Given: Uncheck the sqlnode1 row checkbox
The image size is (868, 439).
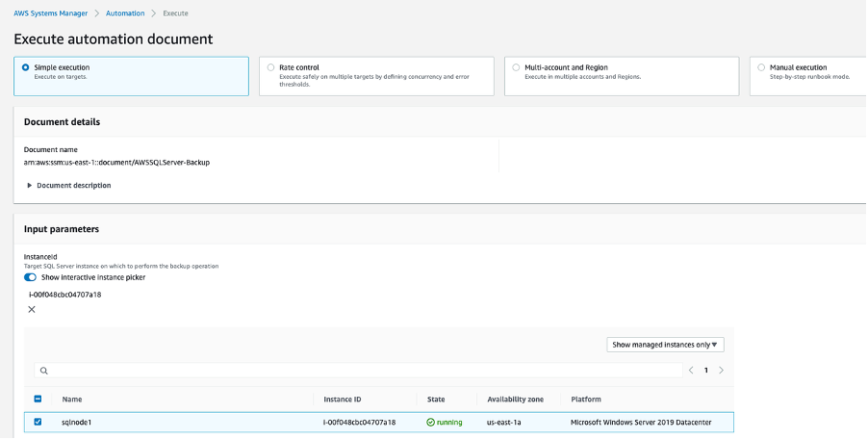Looking at the screenshot, I should coord(38,422).
